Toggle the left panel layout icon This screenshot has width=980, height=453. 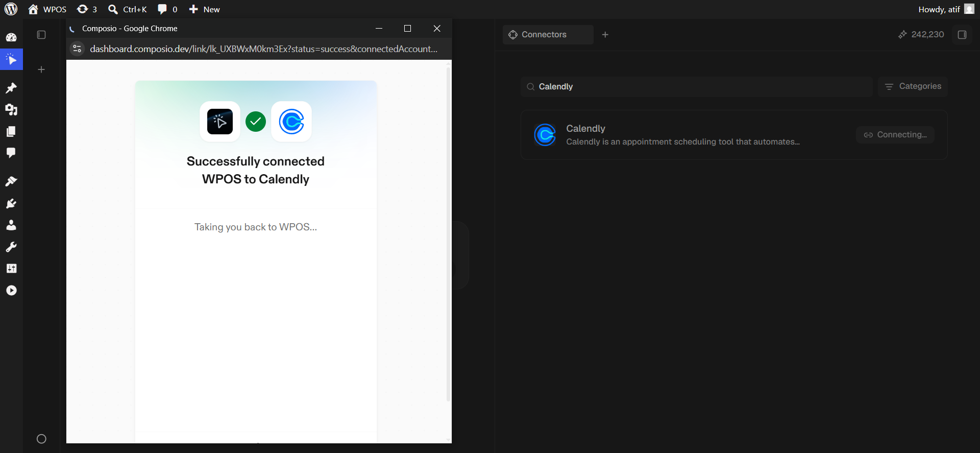(41, 35)
